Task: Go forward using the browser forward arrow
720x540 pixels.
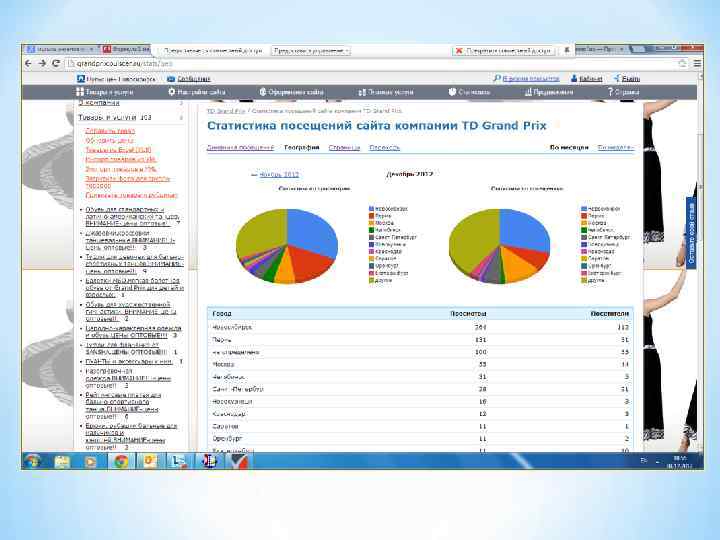Action: [x=42, y=63]
